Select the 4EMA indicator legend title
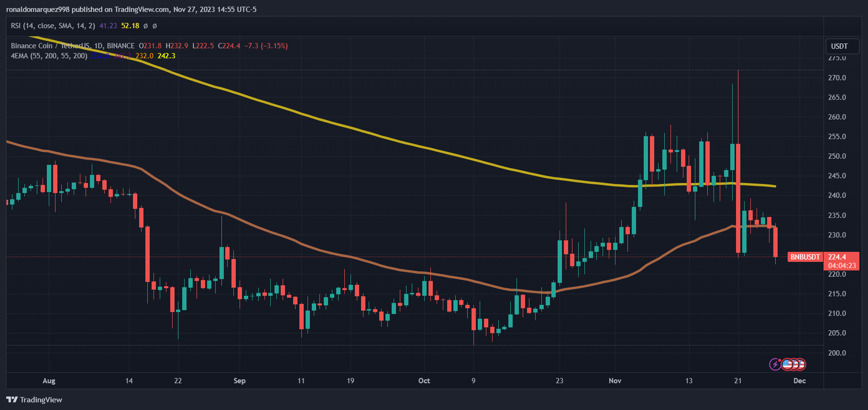 point(49,56)
